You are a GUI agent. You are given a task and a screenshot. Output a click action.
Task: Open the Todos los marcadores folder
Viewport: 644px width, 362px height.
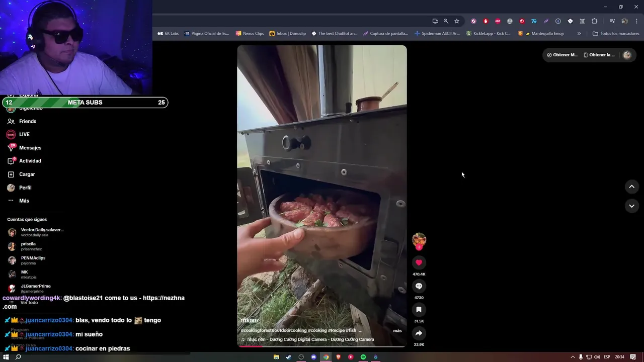click(x=616, y=34)
